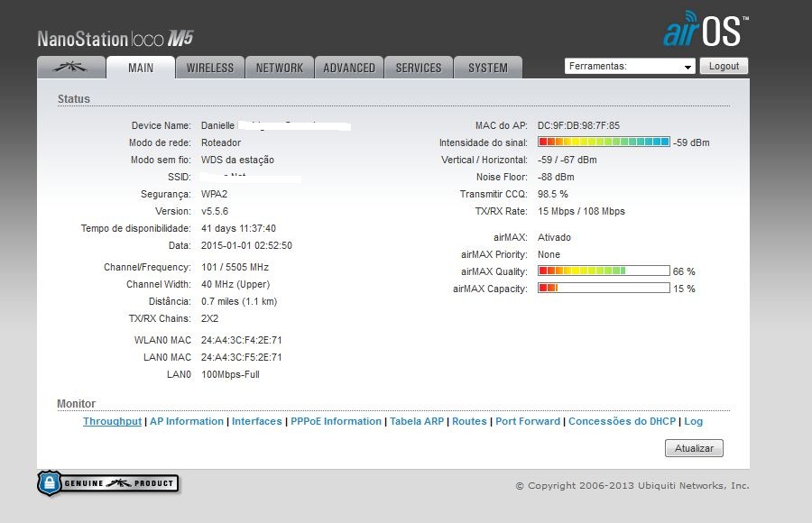Click the 101 / 5505 MHz value
The image size is (812, 523).
pyautogui.click(x=235, y=267)
